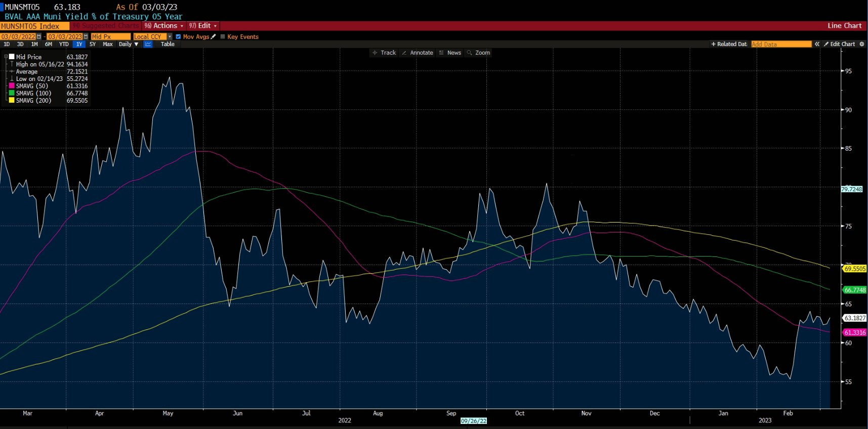Select the 1Y time range
The height and width of the screenshot is (429, 868).
pyautogui.click(x=79, y=44)
